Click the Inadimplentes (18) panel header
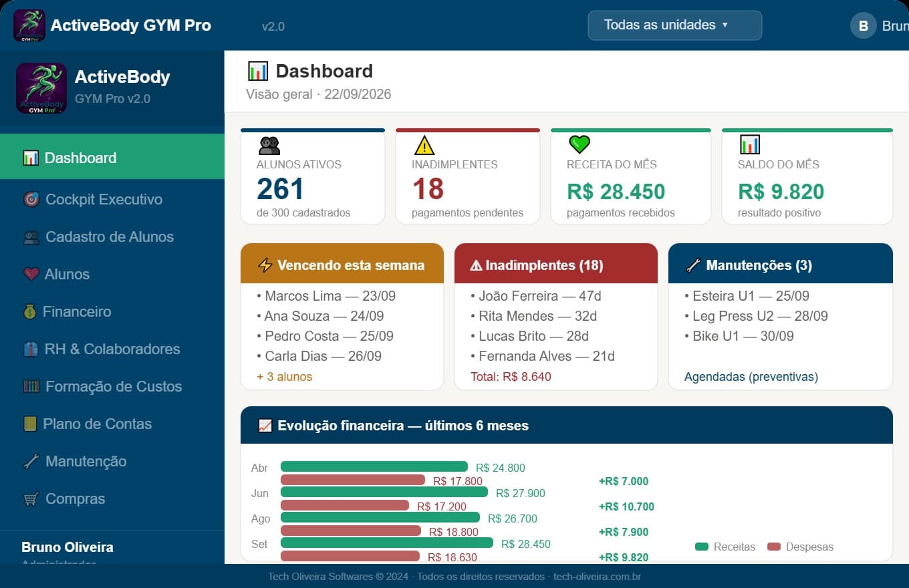909x588 pixels. [x=556, y=263]
